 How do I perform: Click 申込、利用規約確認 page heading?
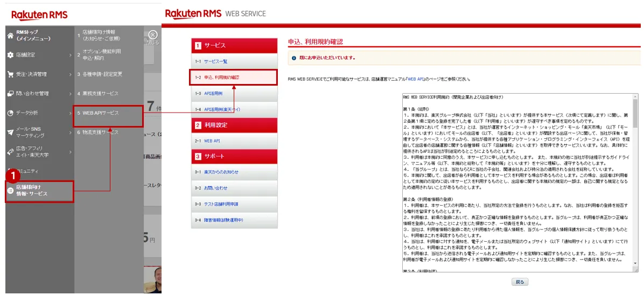(x=316, y=41)
